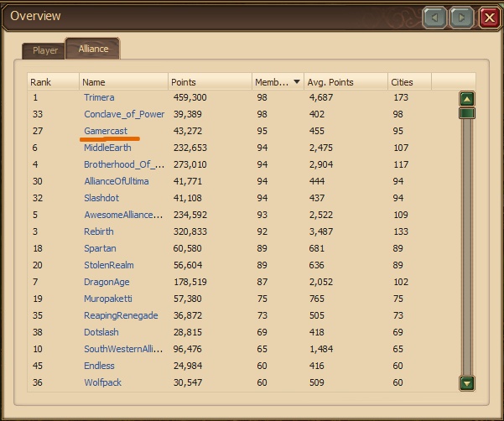Open the AllianceOfUltima alliance link
The width and height of the screenshot is (504, 421).
(117, 181)
